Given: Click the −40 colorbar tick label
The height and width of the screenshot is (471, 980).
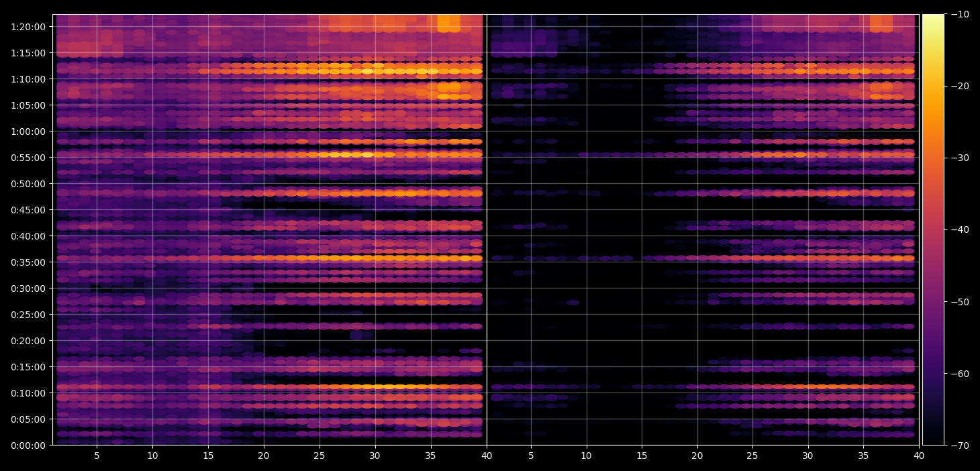Looking at the screenshot, I should click(x=959, y=229).
